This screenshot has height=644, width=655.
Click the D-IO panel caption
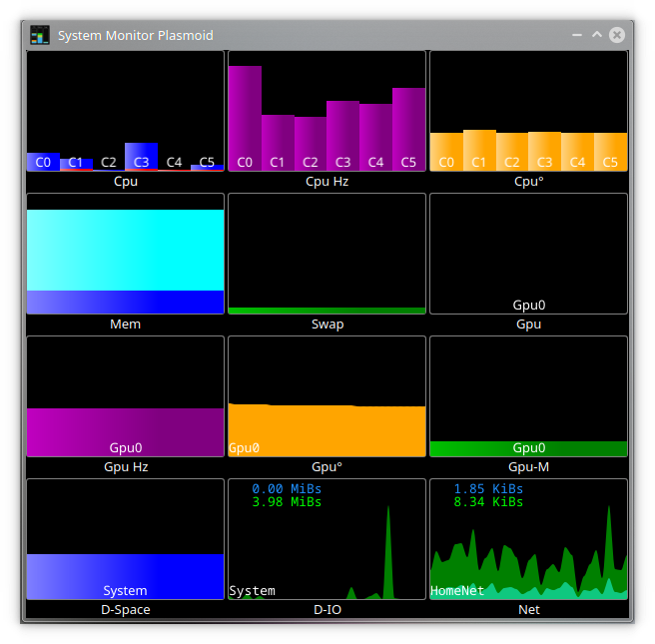coord(327,610)
